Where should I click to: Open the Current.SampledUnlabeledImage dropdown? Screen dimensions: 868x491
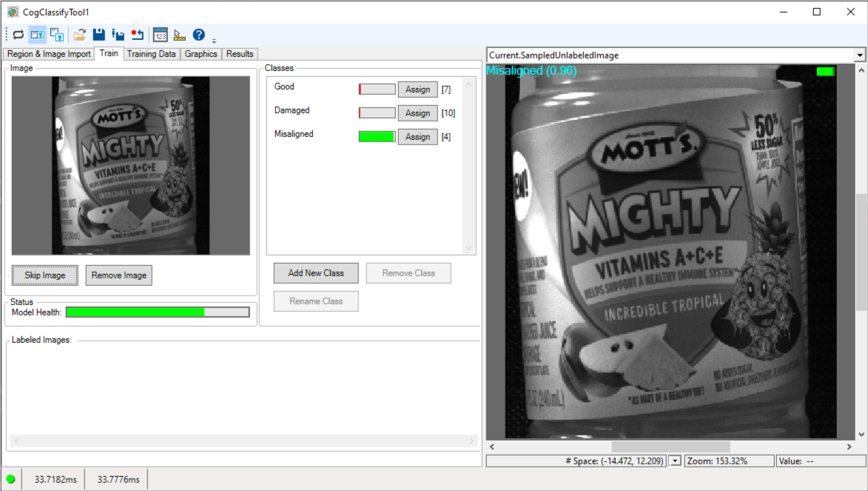coord(859,56)
